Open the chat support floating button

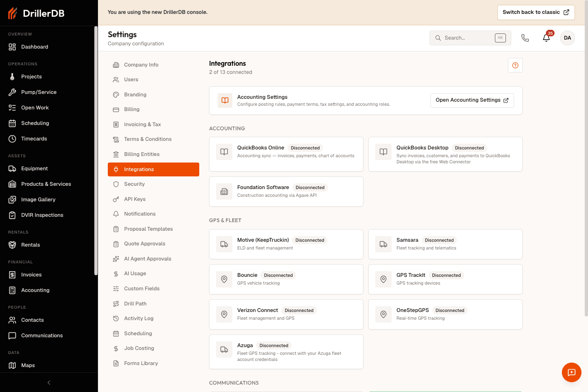tap(572, 372)
